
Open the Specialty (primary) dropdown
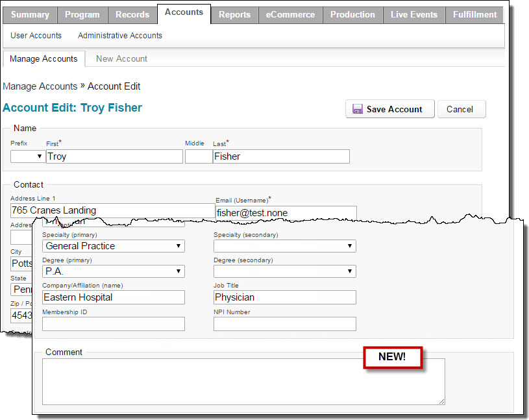tap(114, 246)
